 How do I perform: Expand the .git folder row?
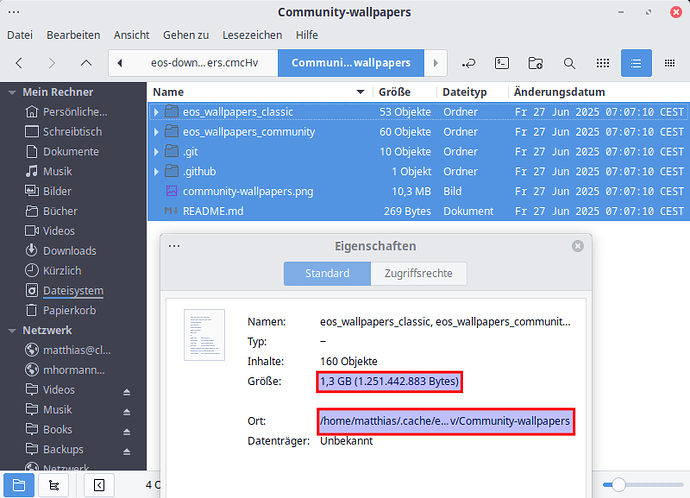[x=156, y=152]
